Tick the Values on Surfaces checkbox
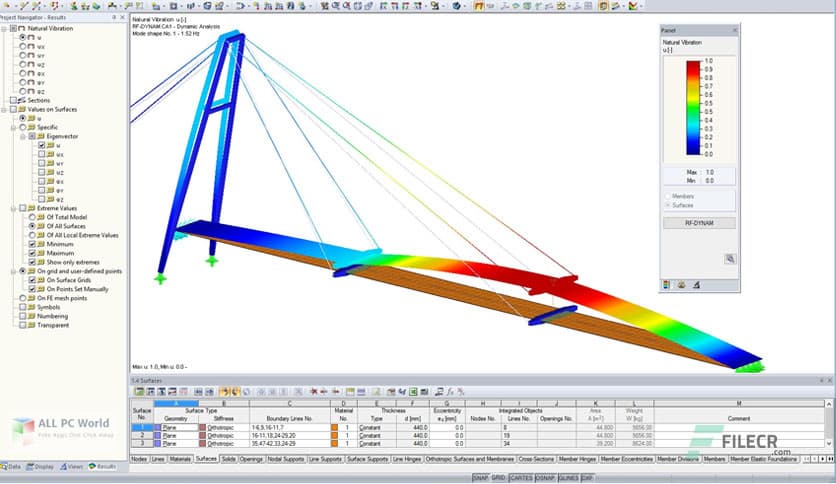The height and width of the screenshot is (484, 836). 13,109
